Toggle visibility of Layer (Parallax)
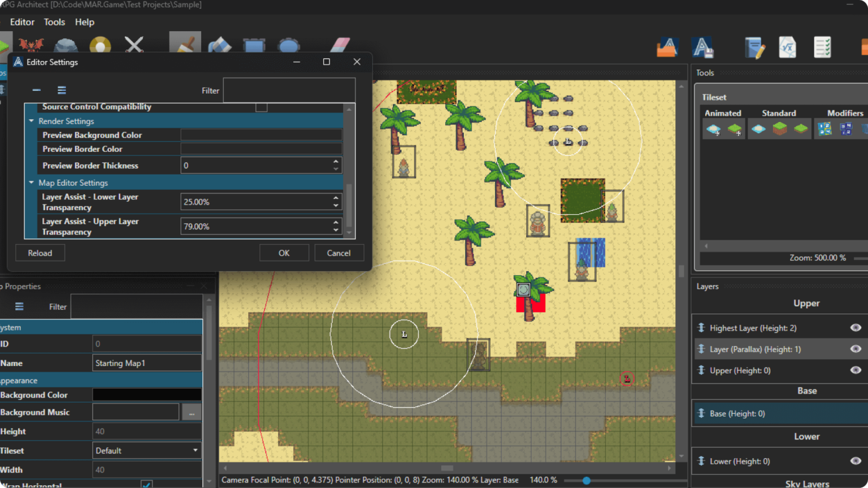Screen dimensions: 868x488 (854, 349)
